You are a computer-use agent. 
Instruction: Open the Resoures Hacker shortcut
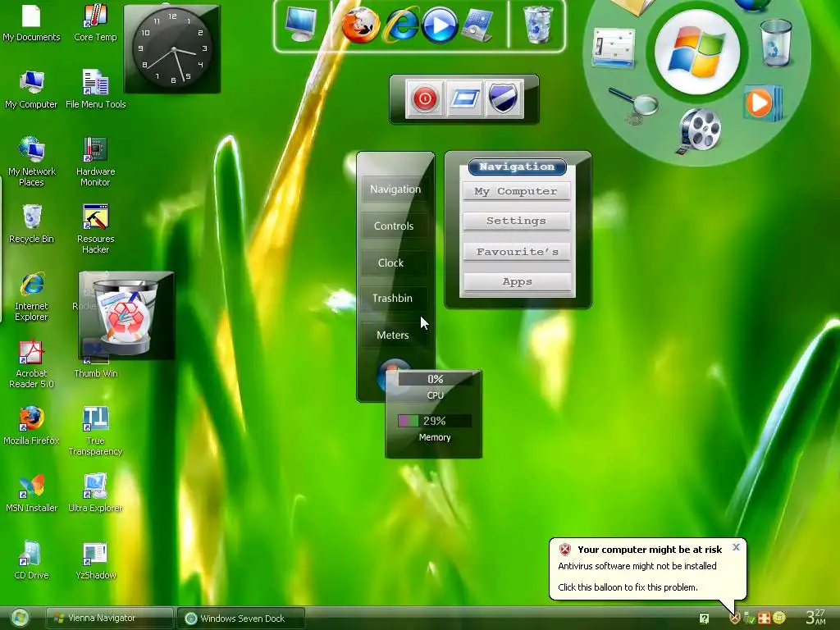[95, 229]
